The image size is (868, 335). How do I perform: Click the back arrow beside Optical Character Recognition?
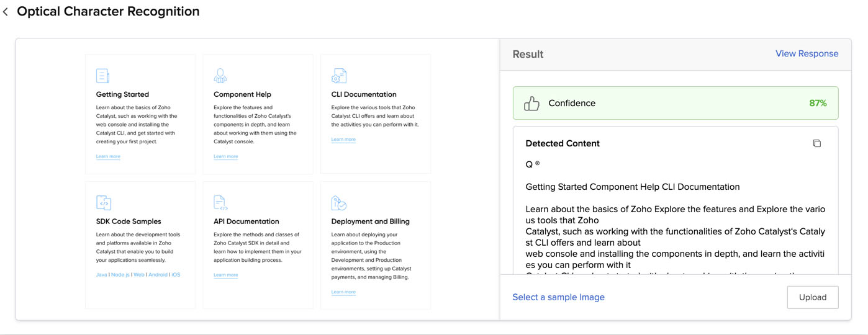coord(6,12)
